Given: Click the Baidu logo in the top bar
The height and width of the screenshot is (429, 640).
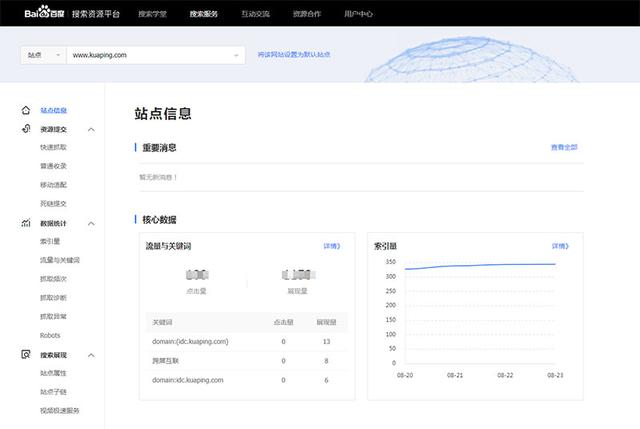Looking at the screenshot, I should click(44, 13).
